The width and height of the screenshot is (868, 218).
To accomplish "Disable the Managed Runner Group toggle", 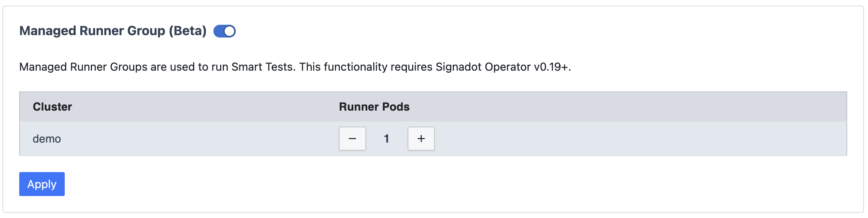I will (224, 31).
